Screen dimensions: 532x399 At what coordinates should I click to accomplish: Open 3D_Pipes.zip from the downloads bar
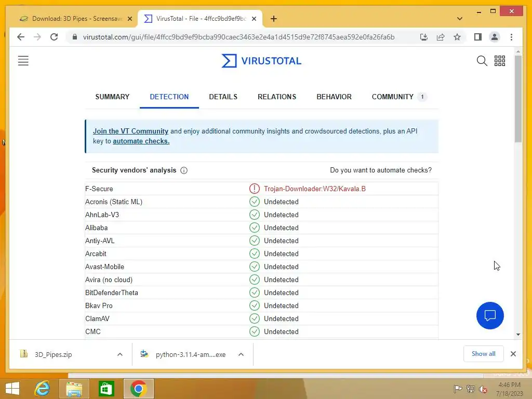[x=54, y=354]
